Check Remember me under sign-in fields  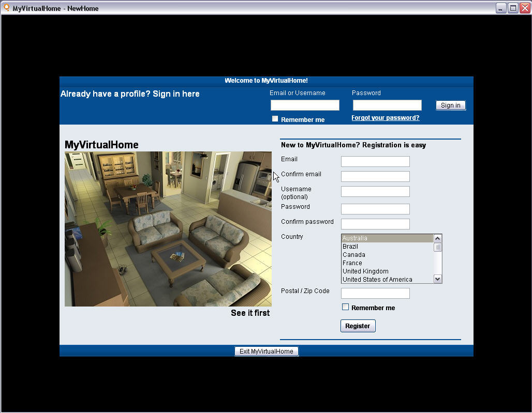pos(275,119)
